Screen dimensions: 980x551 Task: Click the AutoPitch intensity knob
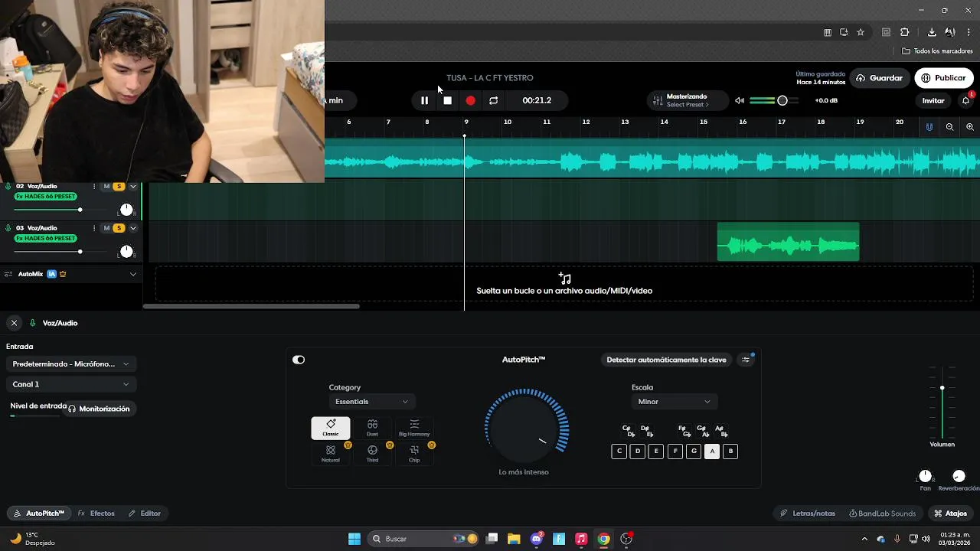pyautogui.click(x=524, y=429)
